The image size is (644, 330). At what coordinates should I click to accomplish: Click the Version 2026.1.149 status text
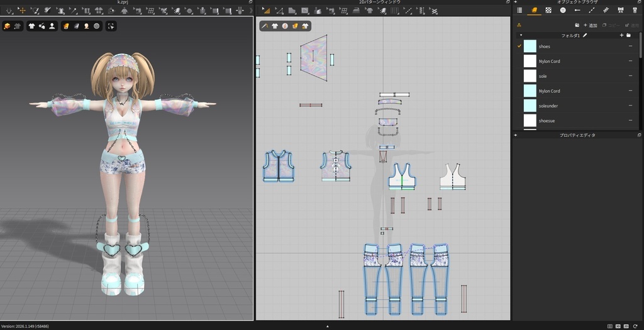(x=25, y=326)
